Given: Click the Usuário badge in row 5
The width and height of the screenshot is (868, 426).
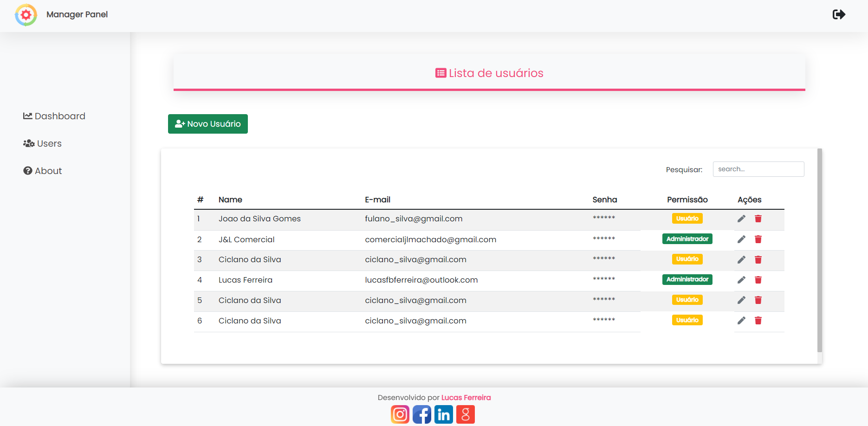Looking at the screenshot, I should point(687,299).
